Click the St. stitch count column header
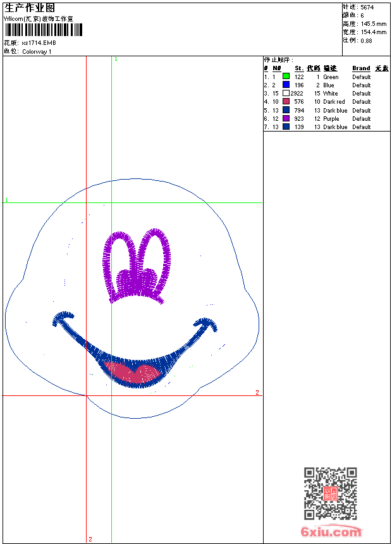Image resolution: width=392 pixels, height=544 pixels. (x=299, y=68)
